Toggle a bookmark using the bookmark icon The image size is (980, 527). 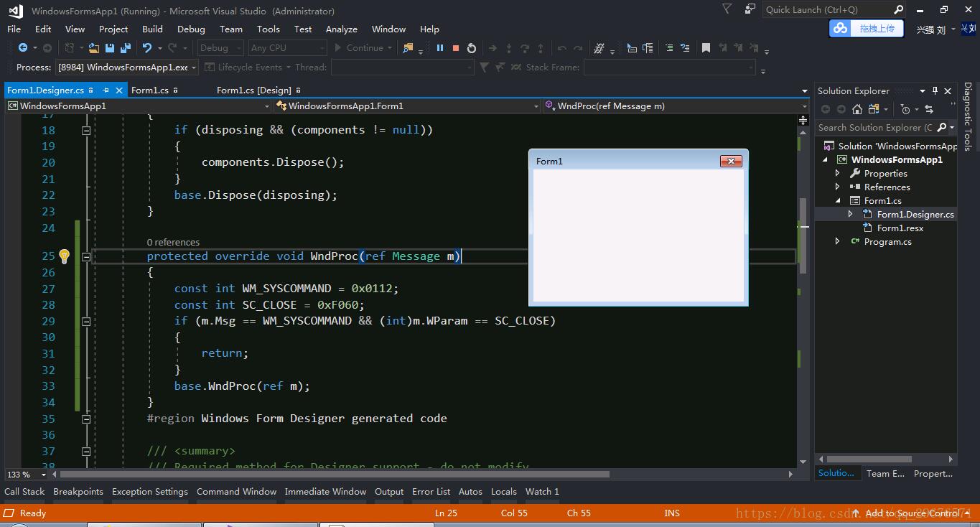[707, 48]
